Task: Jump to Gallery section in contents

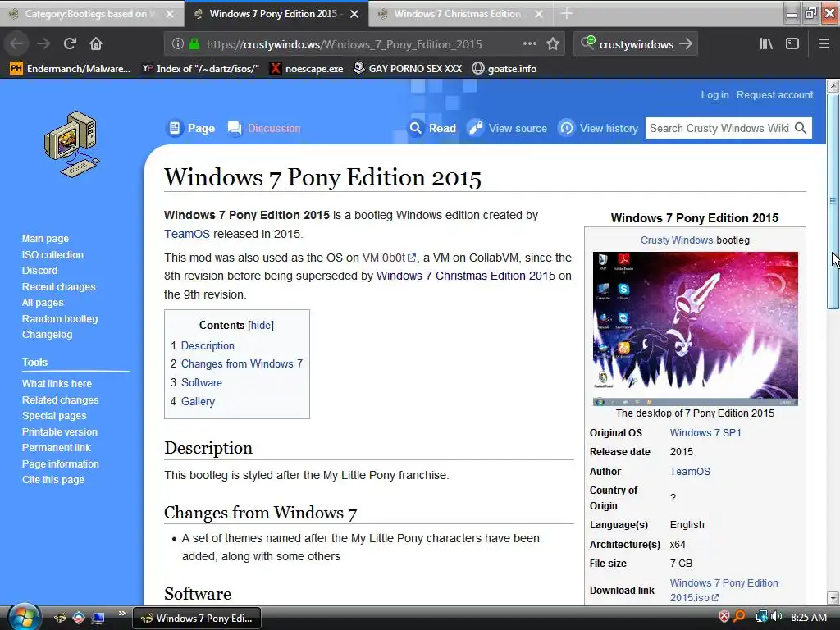Action: click(x=198, y=401)
